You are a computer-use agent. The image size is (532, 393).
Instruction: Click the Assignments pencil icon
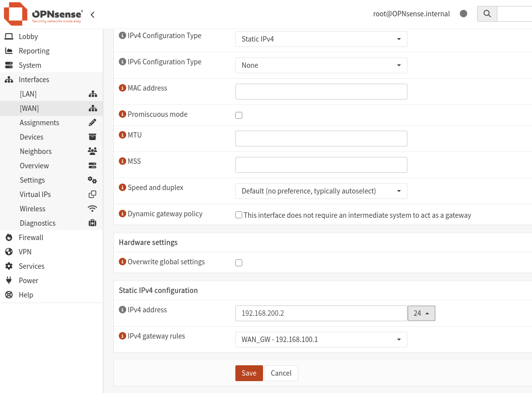click(92, 123)
